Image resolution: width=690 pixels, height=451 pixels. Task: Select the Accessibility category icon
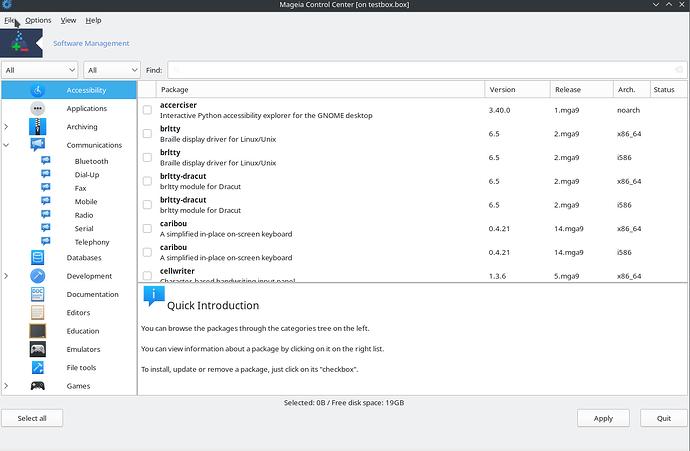37,90
